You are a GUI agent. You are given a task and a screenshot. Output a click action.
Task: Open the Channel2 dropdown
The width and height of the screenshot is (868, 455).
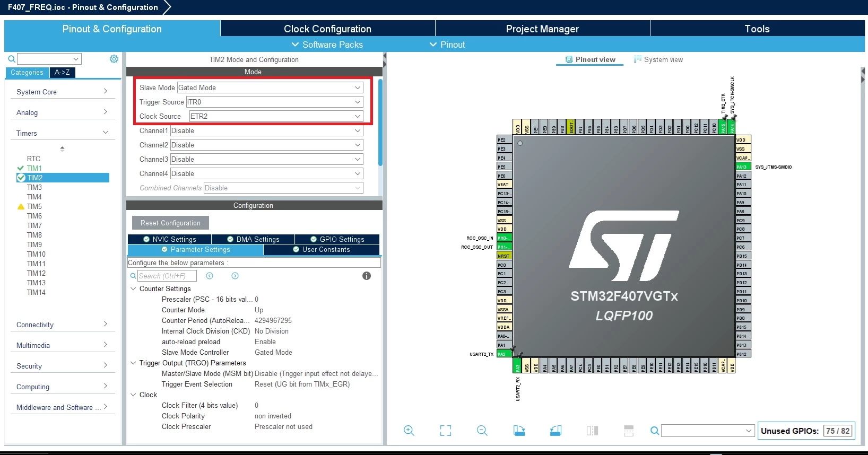click(x=267, y=145)
